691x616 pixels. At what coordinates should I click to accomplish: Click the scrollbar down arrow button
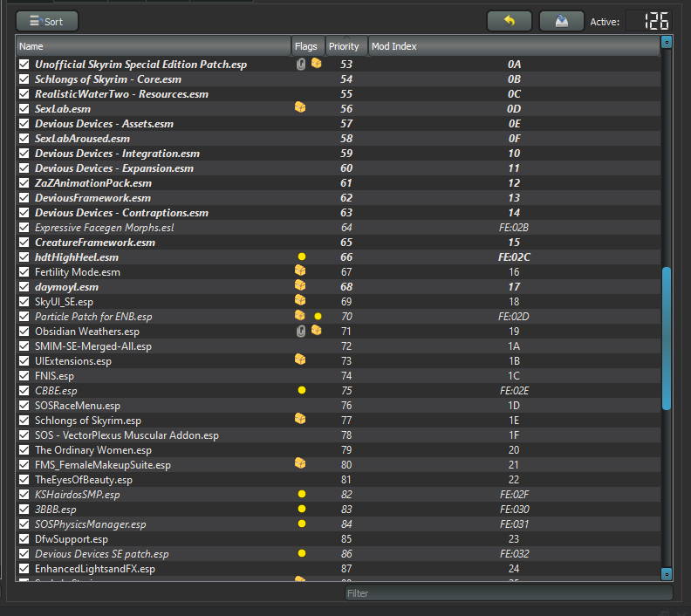[x=667, y=574]
